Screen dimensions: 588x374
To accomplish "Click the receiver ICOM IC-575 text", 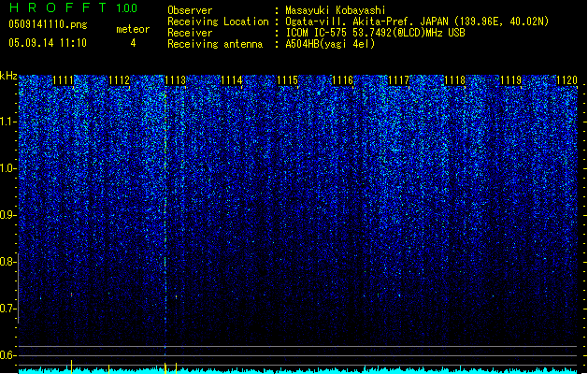I will pos(375,33).
